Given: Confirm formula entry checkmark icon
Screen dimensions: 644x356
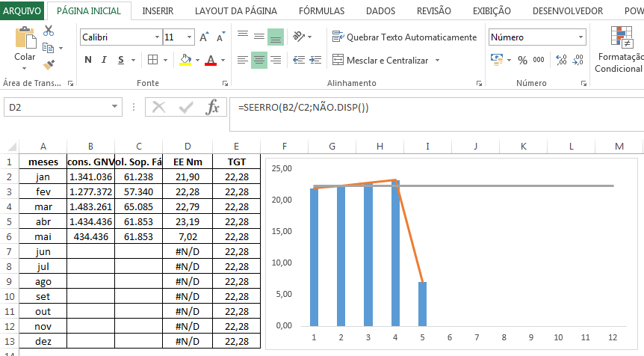Looking at the screenshot, I should (186, 108).
